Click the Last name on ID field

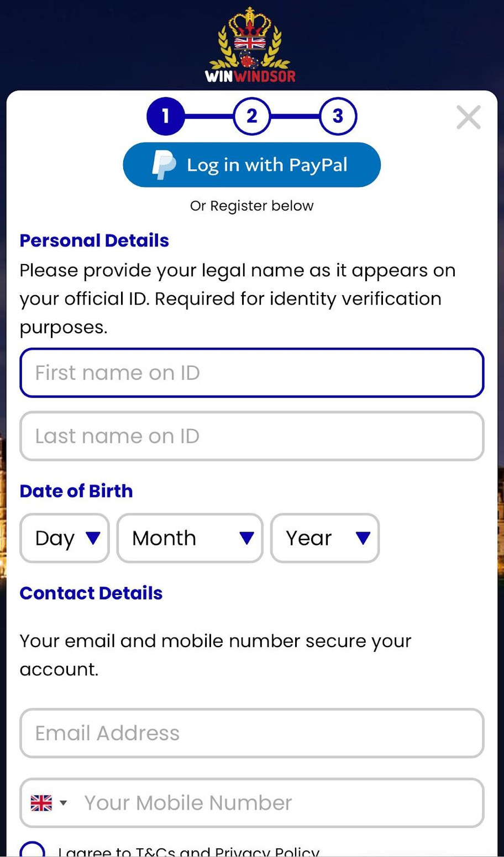pyautogui.click(x=251, y=436)
